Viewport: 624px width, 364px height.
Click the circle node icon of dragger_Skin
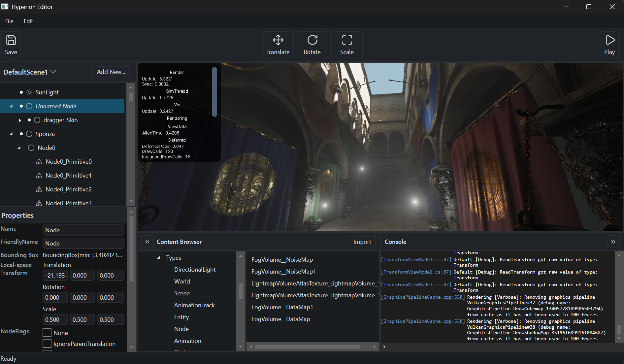tap(37, 120)
